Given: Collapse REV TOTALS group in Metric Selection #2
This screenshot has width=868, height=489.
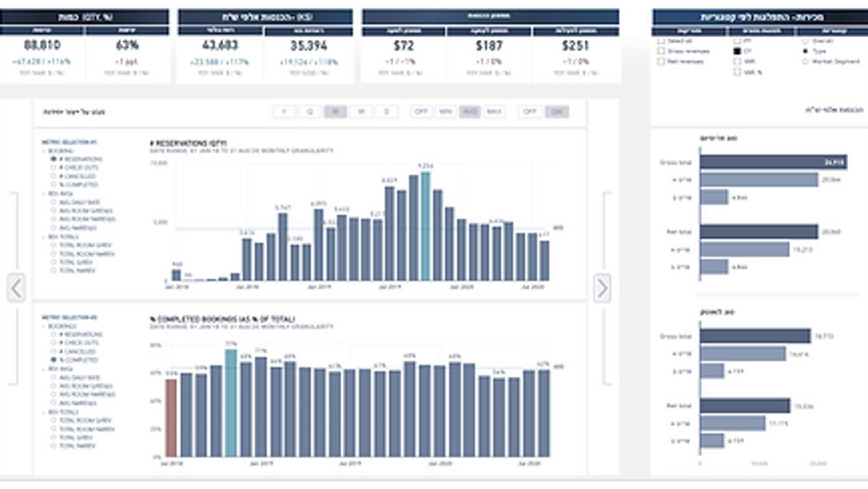Looking at the screenshot, I should point(44,412).
